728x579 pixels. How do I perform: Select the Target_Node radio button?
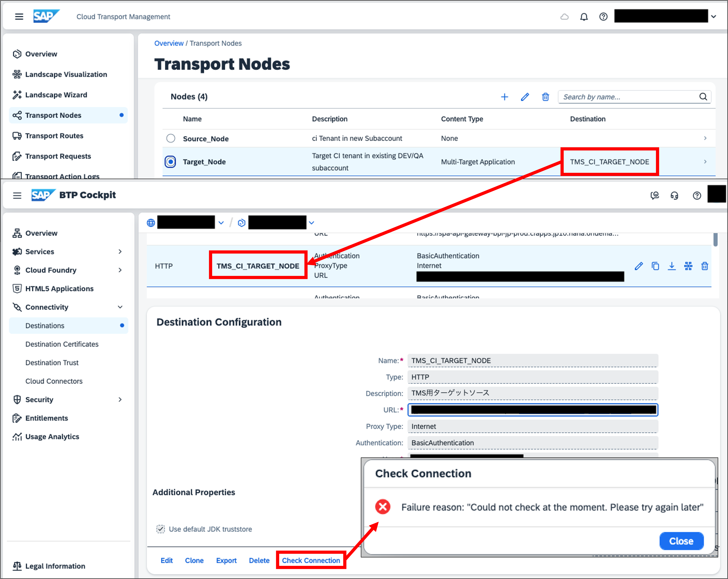170,162
